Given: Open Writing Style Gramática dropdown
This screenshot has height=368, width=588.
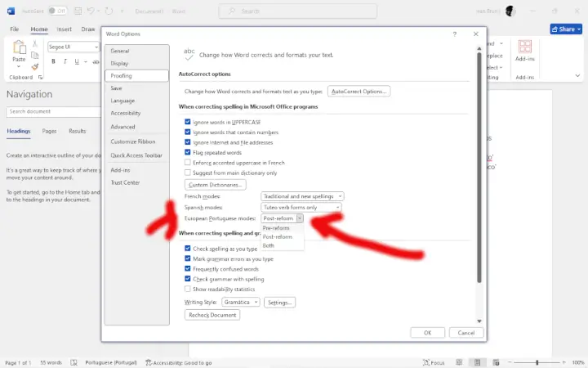Looking at the screenshot, I should 240,303.
